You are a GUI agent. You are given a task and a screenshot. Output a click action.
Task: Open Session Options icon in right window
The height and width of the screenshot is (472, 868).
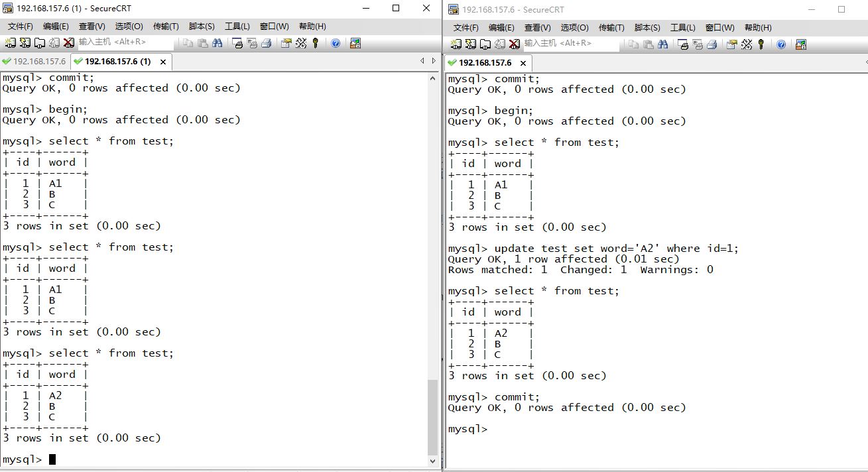pos(732,44)
